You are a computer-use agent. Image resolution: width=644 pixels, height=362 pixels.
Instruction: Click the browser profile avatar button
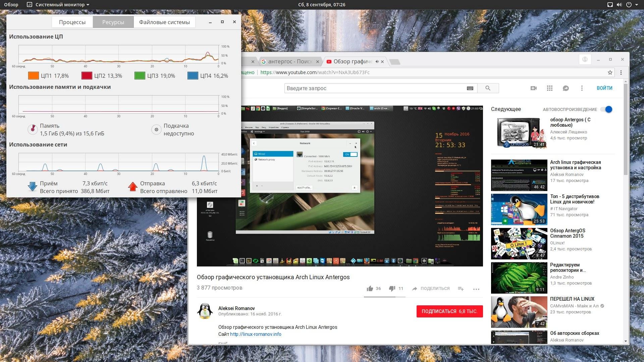click(585, 59)
